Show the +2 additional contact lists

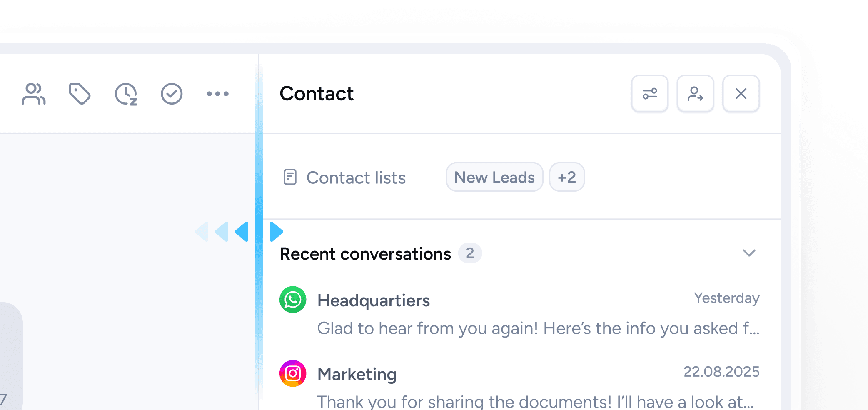pyautogui.click(x=566, y=177)
